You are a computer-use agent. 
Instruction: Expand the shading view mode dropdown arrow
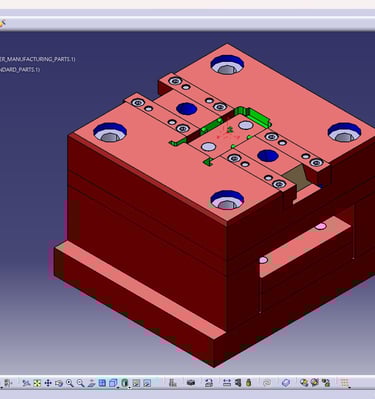point(129,387)
